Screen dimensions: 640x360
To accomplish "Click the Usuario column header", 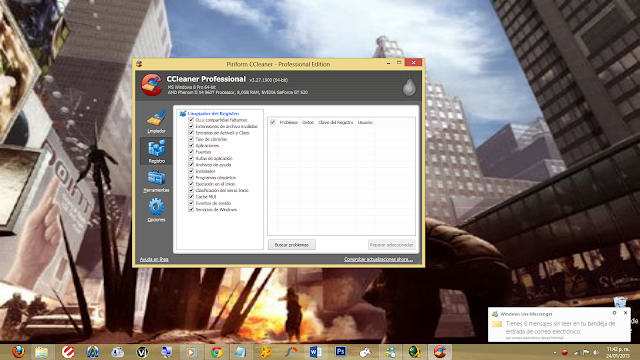I will (x=365, y=122).
